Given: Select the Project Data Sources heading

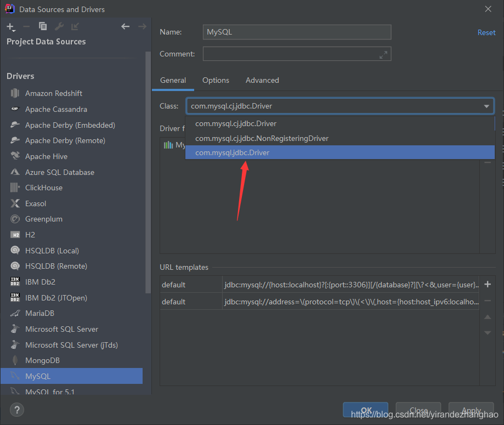Looking at the screenshot, I should pos(46,42).
